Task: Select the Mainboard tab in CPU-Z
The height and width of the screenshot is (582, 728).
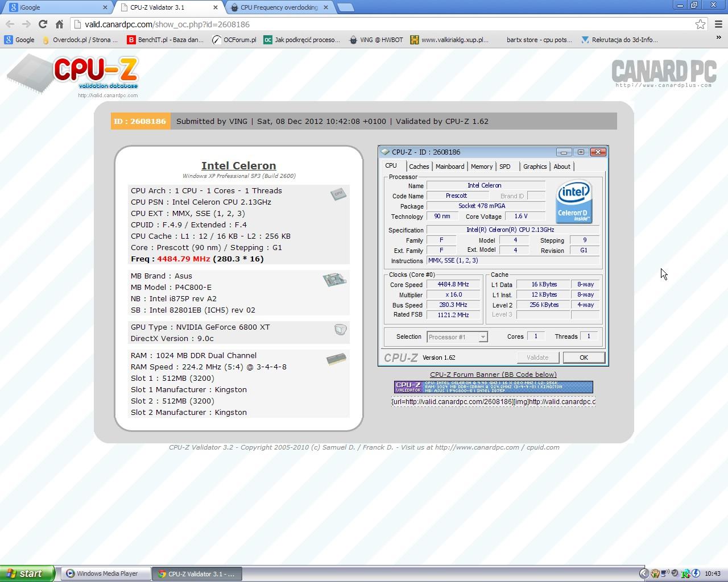Action: click(x=450, y=167)
